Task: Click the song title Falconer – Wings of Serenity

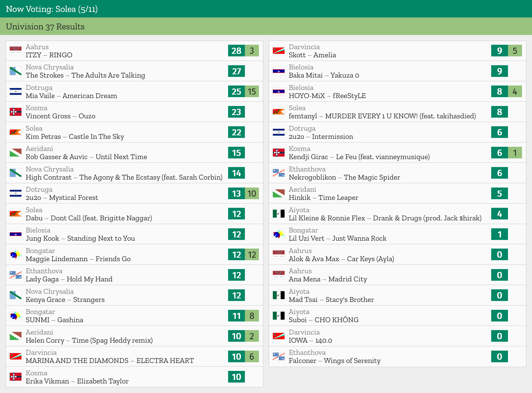Action: (x=335, y=361)
